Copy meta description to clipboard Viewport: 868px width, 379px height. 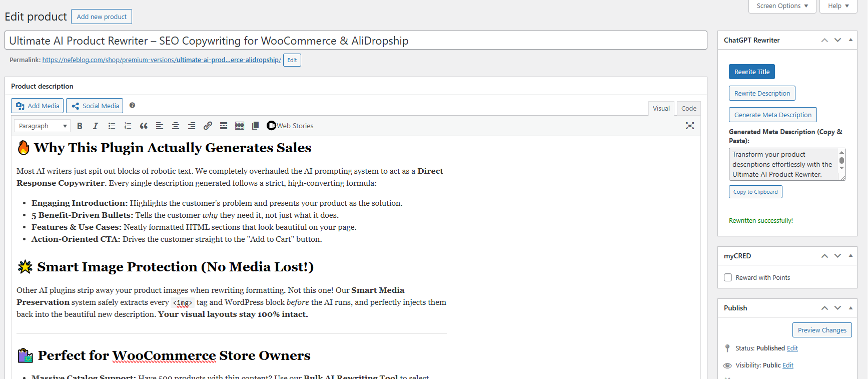coord(755,192)
